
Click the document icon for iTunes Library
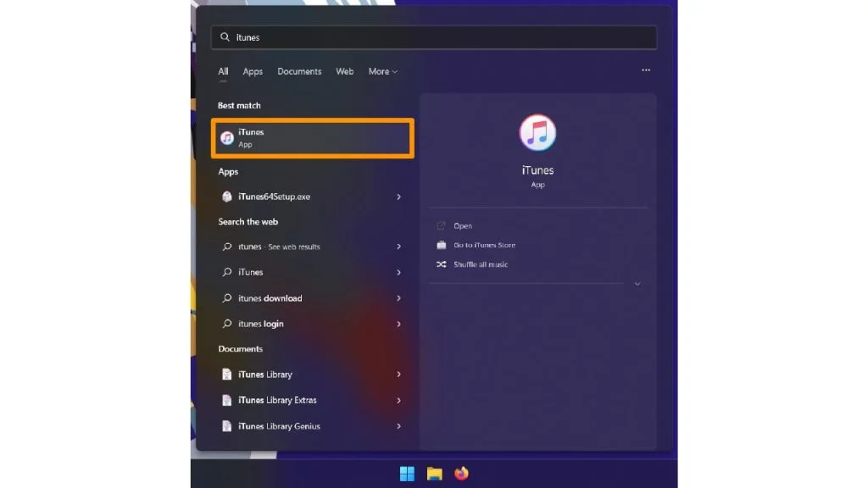coord(227,374)
